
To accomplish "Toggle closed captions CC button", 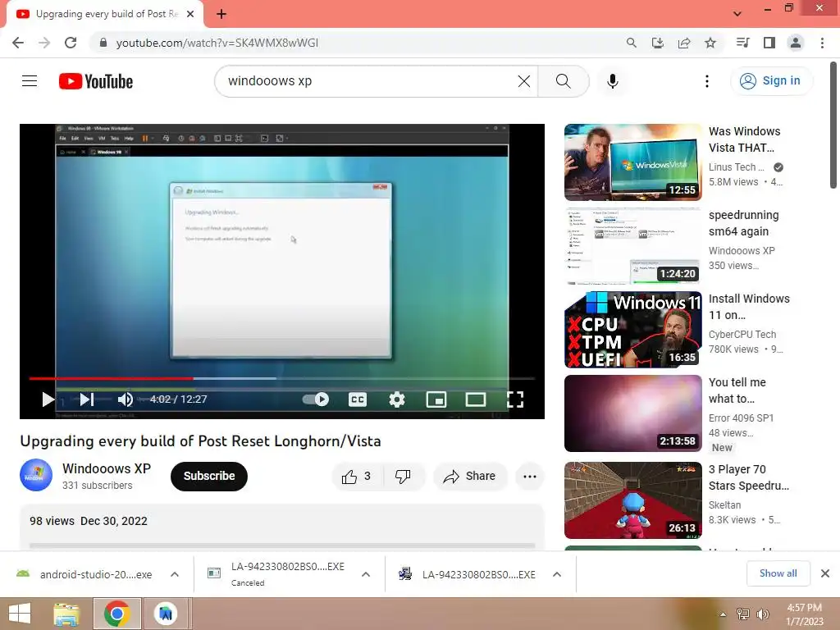I will point(358,399).
